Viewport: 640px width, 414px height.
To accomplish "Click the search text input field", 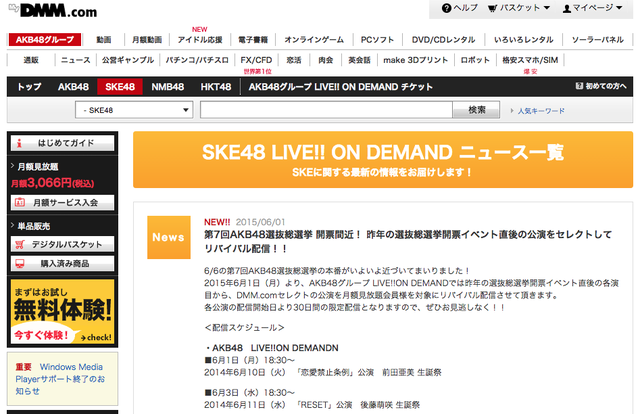I will click(326, 110).
